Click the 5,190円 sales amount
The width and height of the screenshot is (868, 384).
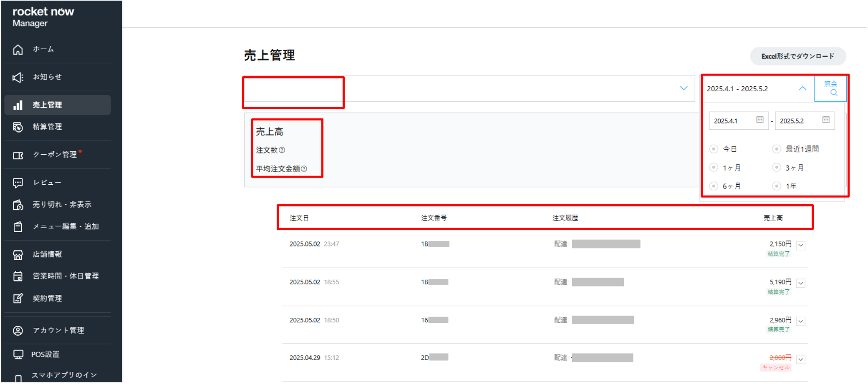[x=780, y=282]
